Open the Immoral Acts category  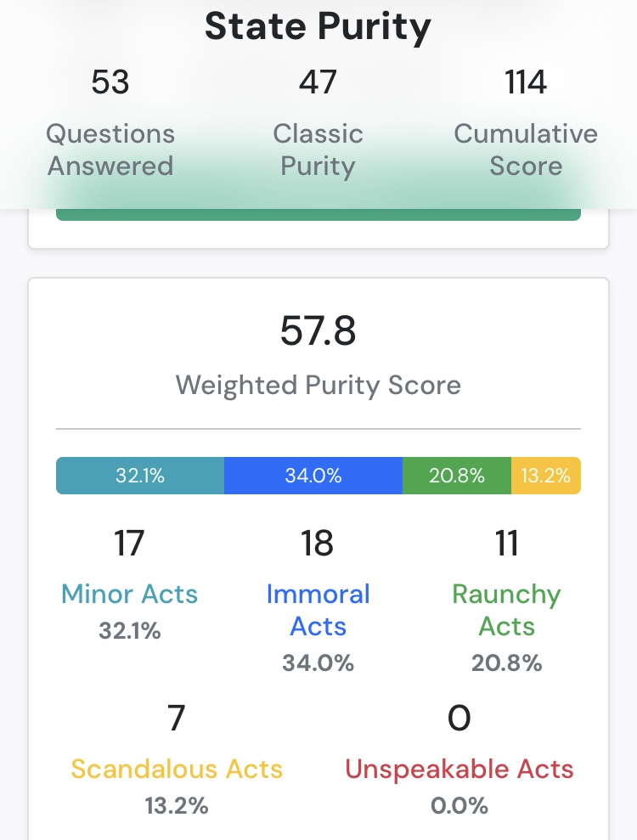(318, 610)
